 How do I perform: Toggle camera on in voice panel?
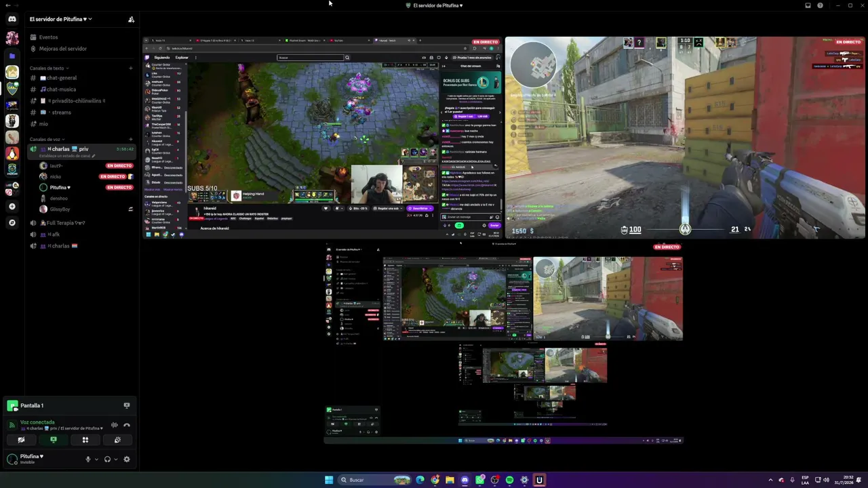(21, 440)
